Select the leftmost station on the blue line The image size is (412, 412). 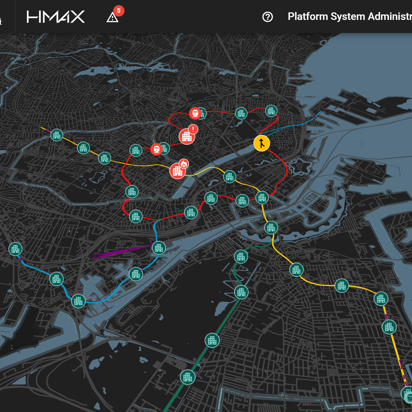pyautogui.click(x=15, y=249)
